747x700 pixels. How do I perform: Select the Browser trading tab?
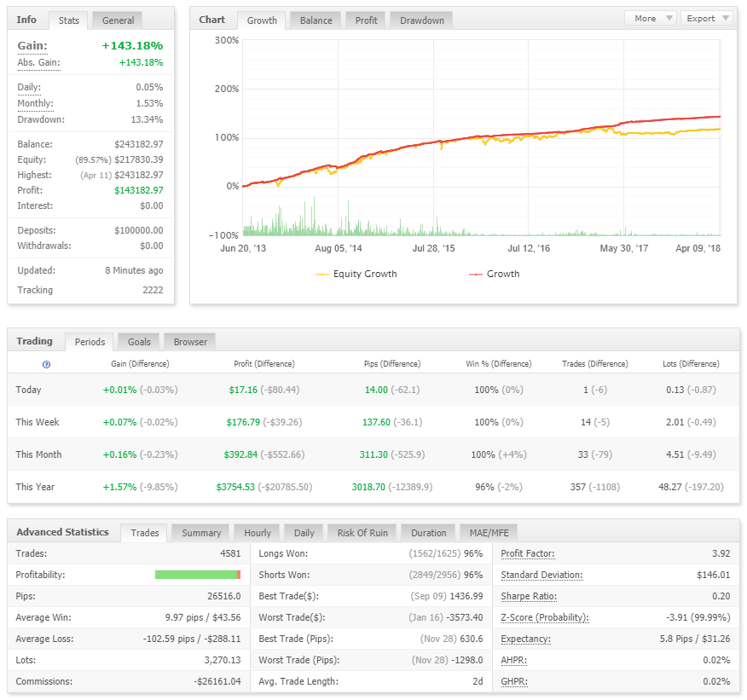click(190, 342)
